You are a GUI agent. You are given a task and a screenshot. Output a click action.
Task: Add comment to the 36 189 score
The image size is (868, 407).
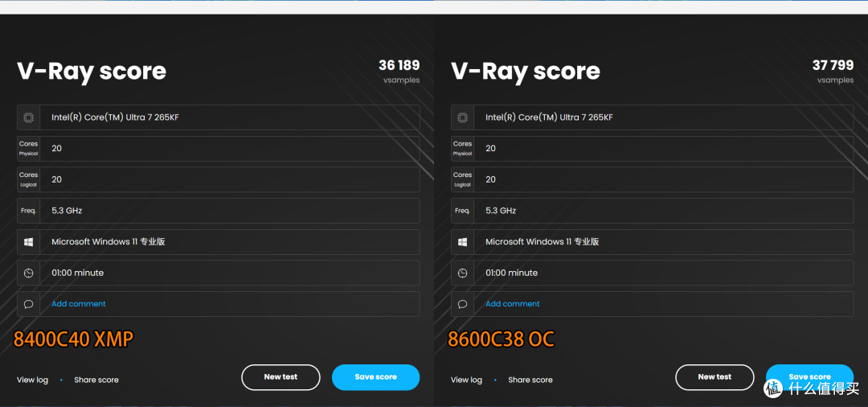(x=79, y=303)
